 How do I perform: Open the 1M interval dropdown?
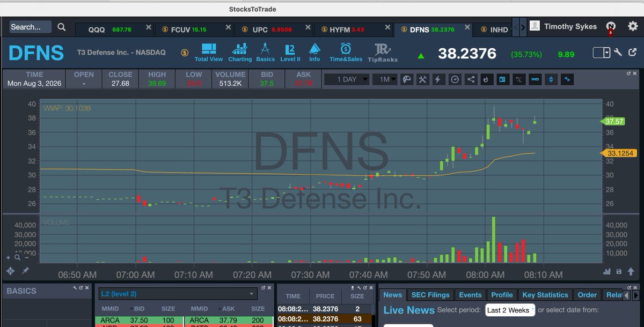(x=385, y=79)
